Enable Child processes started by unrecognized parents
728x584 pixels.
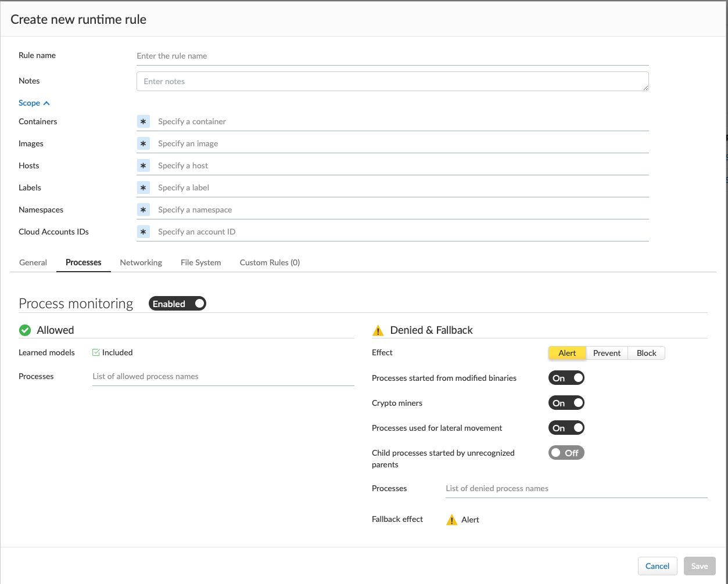(x=566, y=453)
